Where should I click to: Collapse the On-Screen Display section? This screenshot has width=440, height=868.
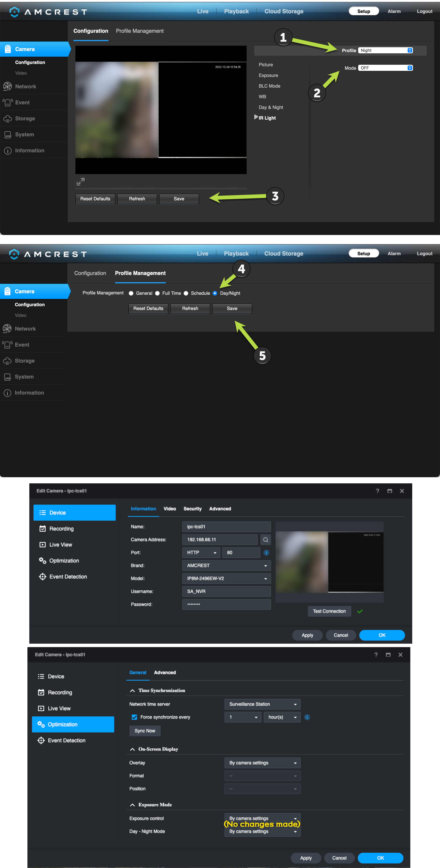click(x=133, y=749)
